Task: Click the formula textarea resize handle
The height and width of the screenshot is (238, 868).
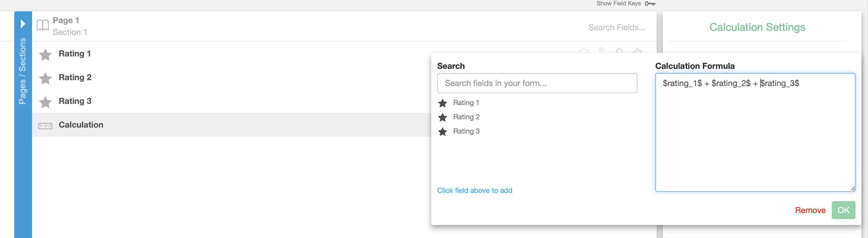Action: [852, 188]
